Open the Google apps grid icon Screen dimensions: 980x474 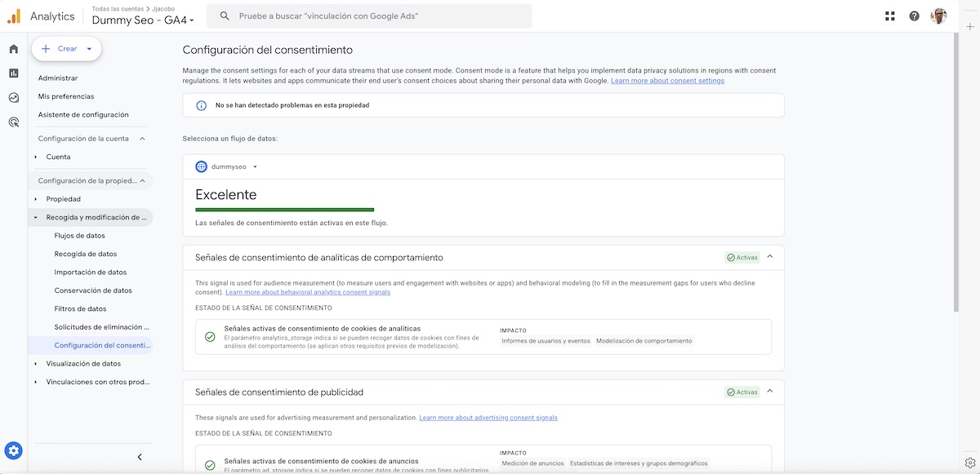(x=889, y=16)
